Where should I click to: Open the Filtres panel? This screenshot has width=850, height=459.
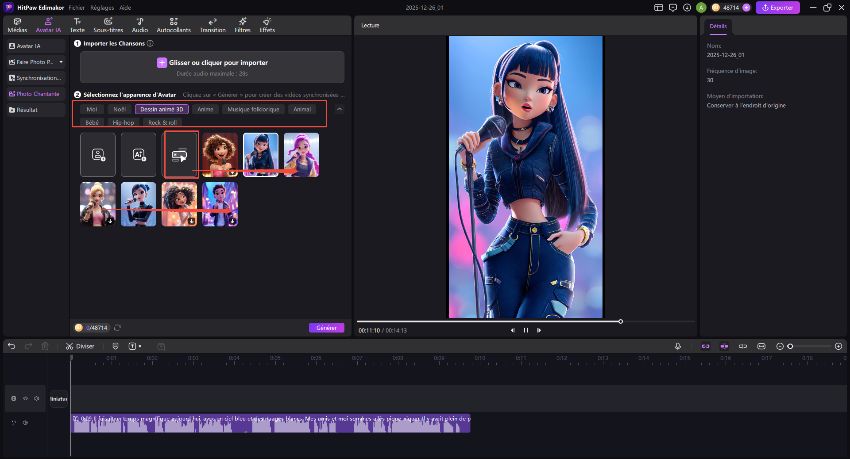[241, 24]
